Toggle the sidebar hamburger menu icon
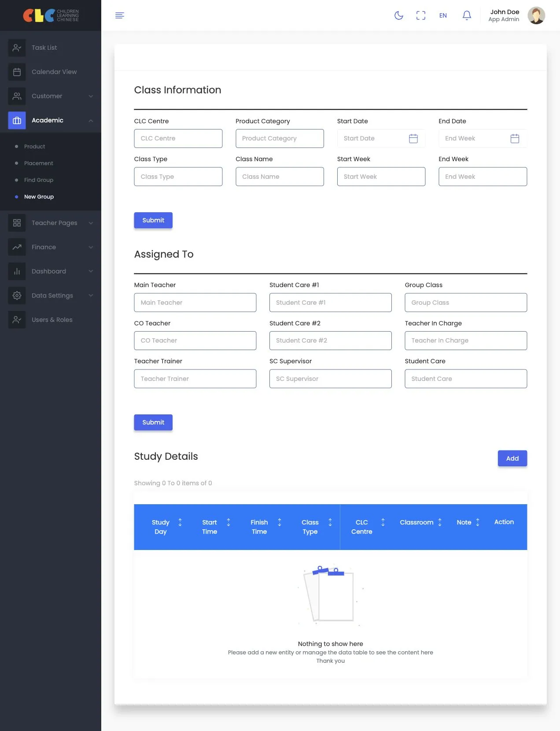This screenshot has width=560, height=731. coord(119,15)
